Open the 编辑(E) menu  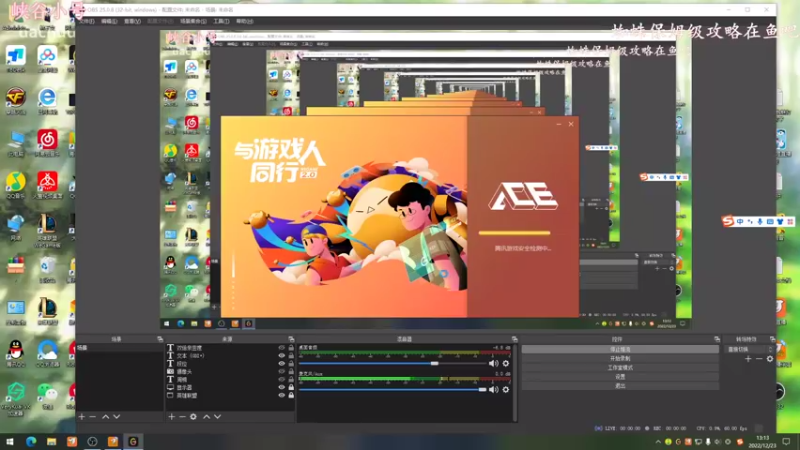109,21
